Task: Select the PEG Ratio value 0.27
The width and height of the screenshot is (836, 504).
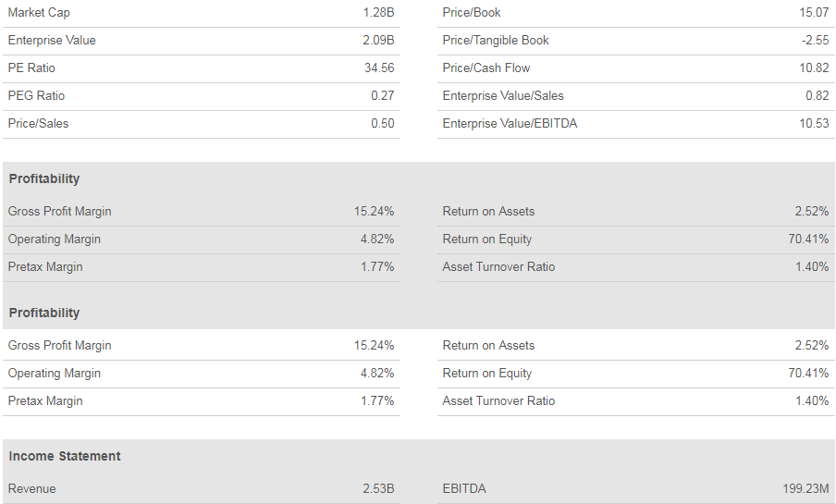Action: pyautogui.click(x=383, y=95)
